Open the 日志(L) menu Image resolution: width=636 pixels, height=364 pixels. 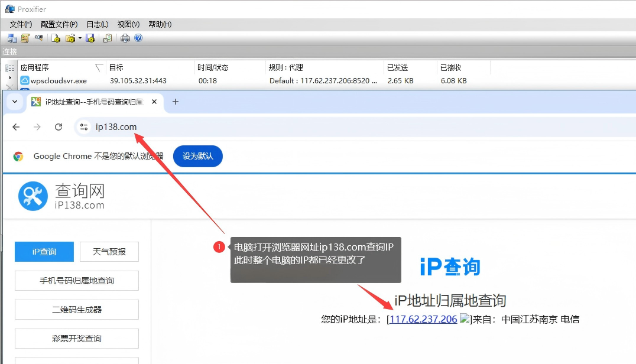pyautogui.click(x=98, y=24)
